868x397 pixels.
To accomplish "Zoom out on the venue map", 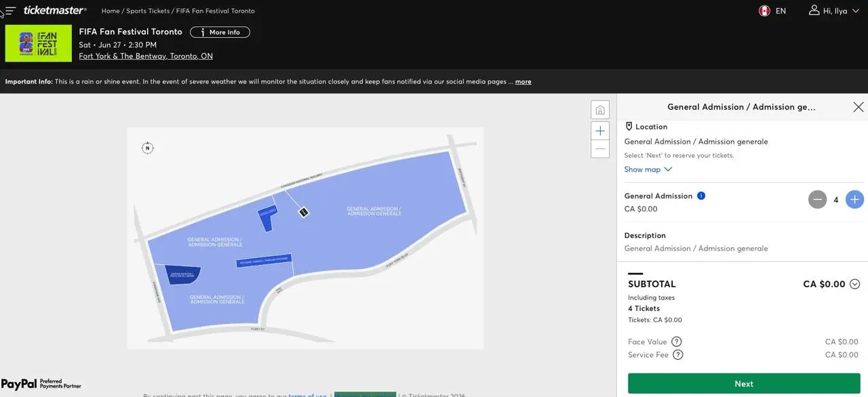I will click(x=600, y=149).
